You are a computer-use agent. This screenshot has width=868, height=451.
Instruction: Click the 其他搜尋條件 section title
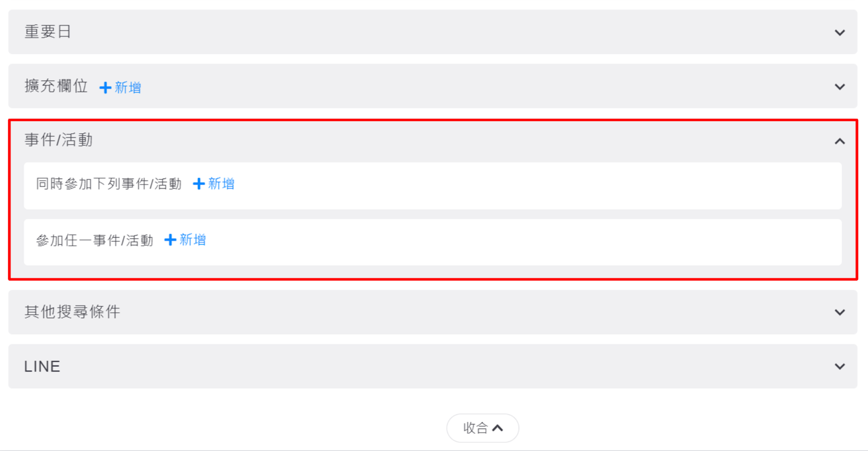click(72, 312)
